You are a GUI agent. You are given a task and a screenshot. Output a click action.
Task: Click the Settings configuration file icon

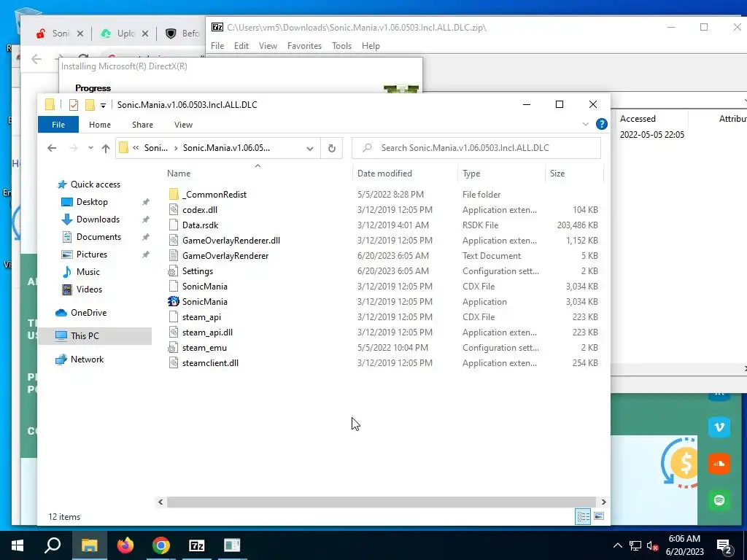(174, 271)
